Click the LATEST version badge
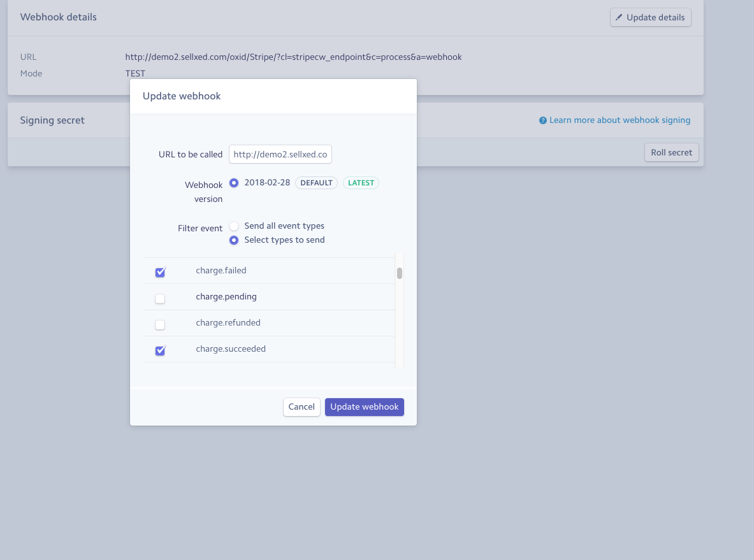This screenshot has height=560, width=754. click(x=361, y=183)
